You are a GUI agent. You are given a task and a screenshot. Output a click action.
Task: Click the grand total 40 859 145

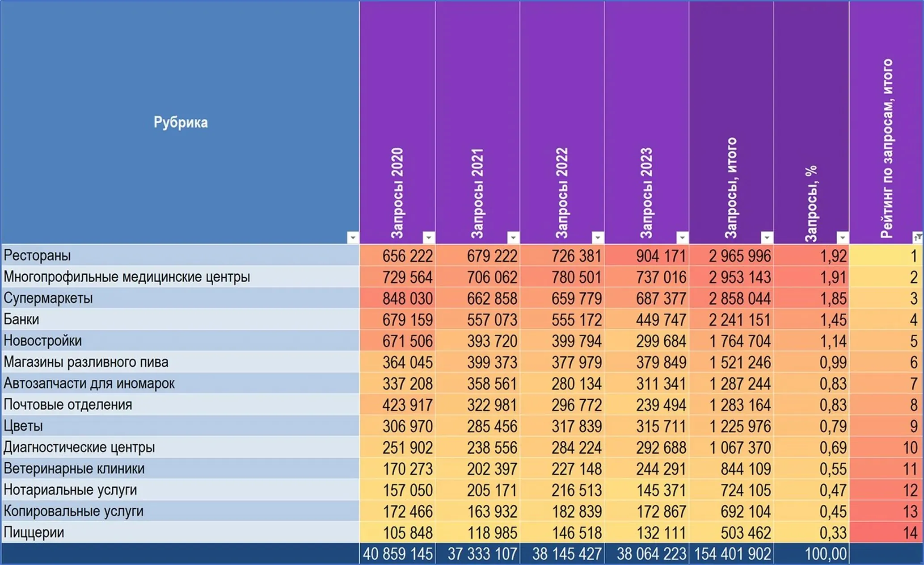[x=398, y=554]
